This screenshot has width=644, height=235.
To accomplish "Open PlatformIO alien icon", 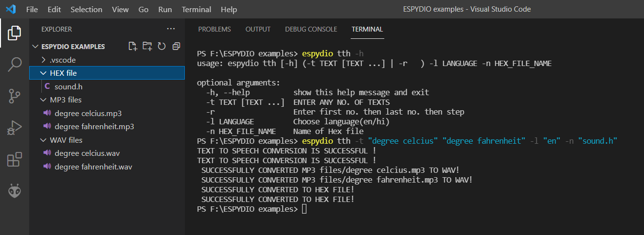I will pyautogui.click(x=15, y=191).
